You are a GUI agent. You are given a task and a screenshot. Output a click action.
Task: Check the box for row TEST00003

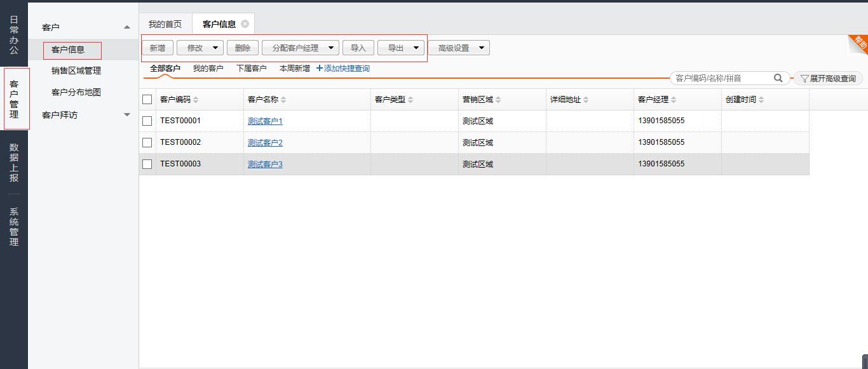tap(147, 164)
